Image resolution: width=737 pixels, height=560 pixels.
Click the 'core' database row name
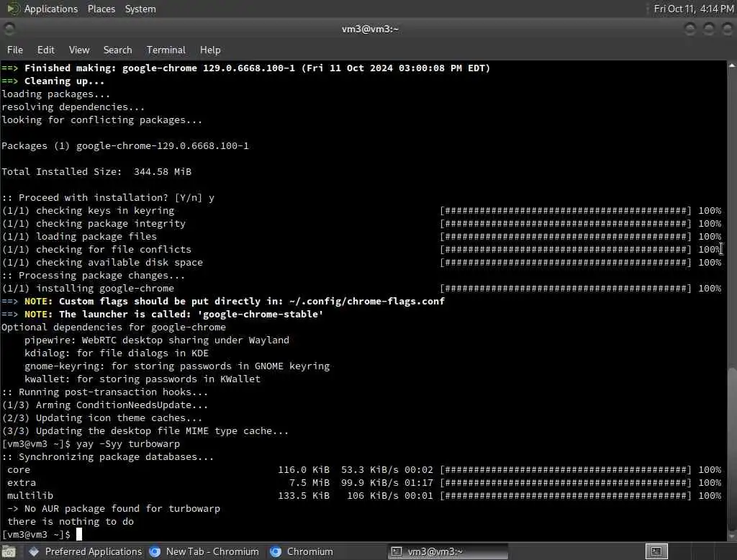pyautogui.click(x=19, y=470)
